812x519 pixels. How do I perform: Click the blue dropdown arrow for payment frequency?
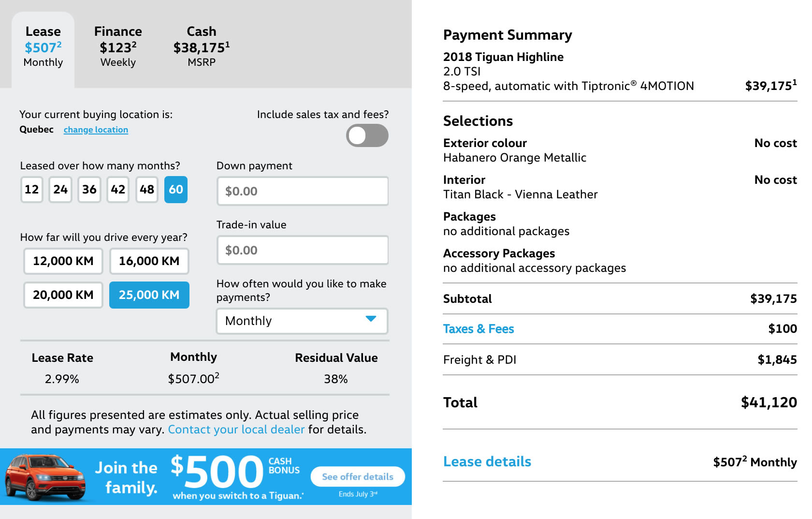click(x=371, y=319)
